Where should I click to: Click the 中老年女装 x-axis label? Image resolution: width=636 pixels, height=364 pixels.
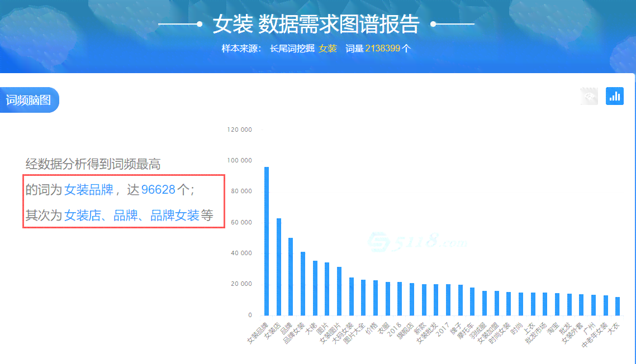click(594, 335)
